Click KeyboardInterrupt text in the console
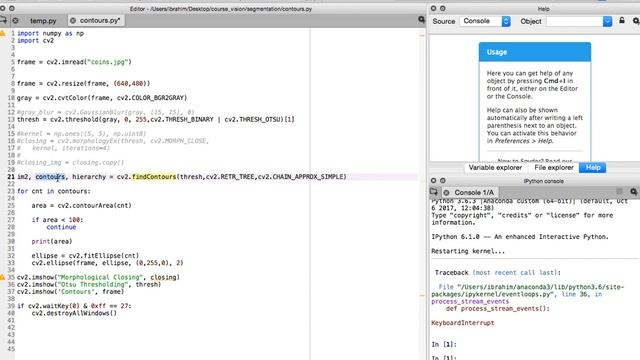The height and width of the screenshot is (360, 640). click(463, 323)
